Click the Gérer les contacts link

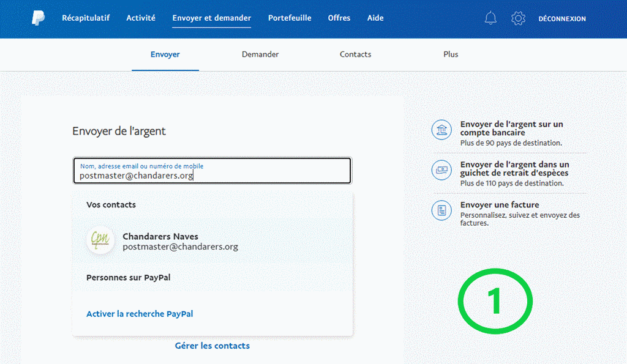click(x=212, y=346)
